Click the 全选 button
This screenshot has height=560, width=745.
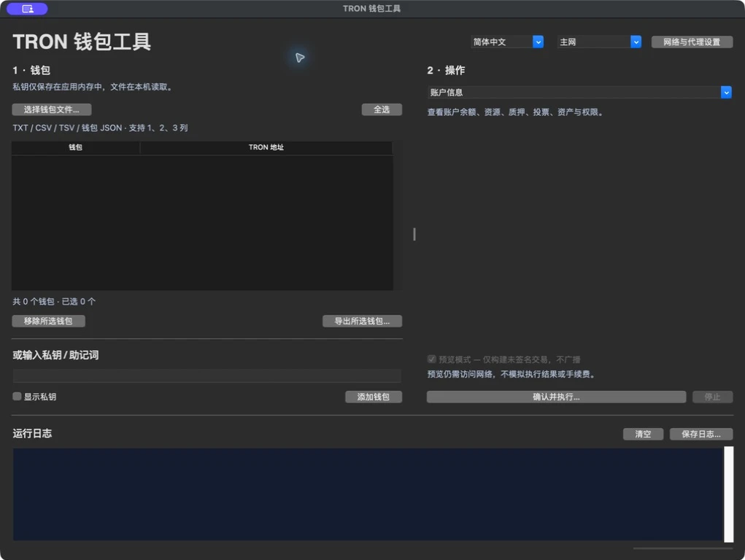[x=382, y=109]
